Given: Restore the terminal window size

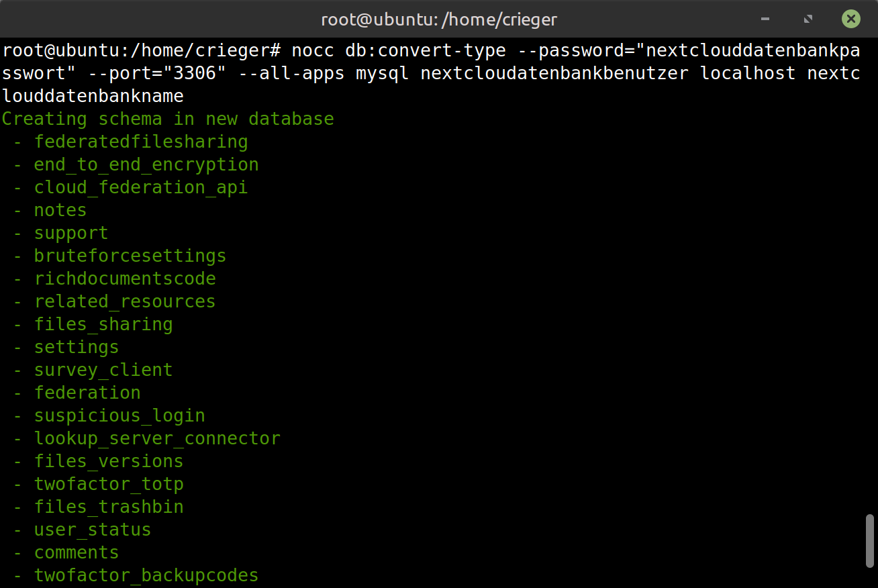Looking at the screenshot, I should (x=809, y=19).
